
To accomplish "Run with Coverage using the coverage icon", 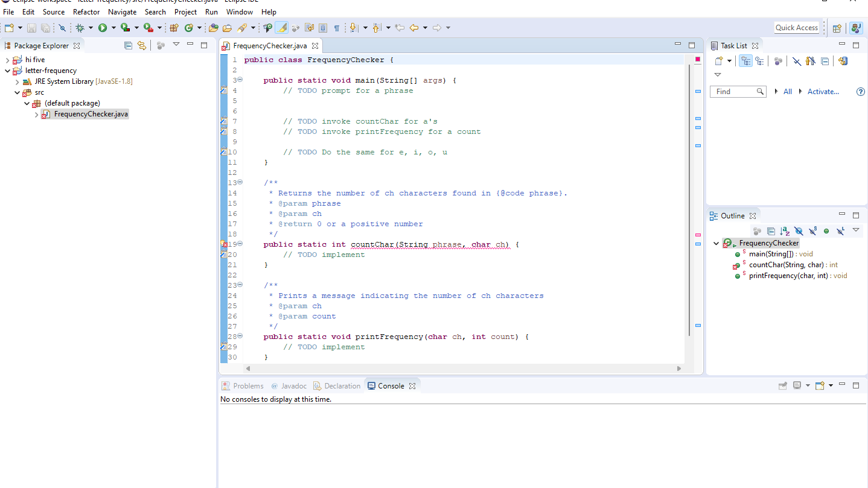I will click(x=125, y=27).
